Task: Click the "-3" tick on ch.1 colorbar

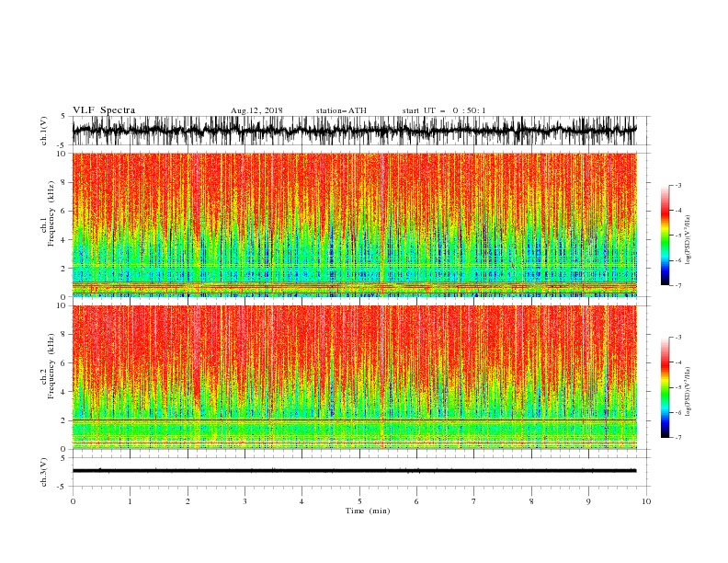Action: click(678, 185)
